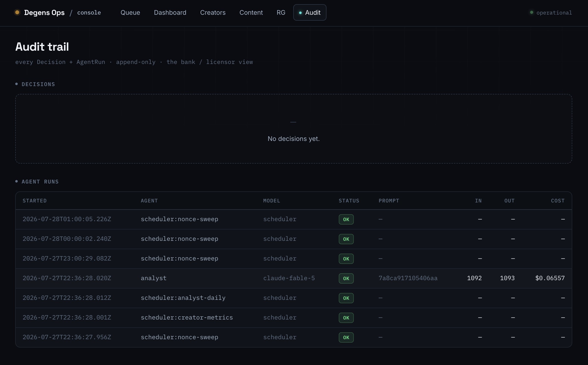Open the Degens Ops home link
588x365 pixels.
coord(44,13)
